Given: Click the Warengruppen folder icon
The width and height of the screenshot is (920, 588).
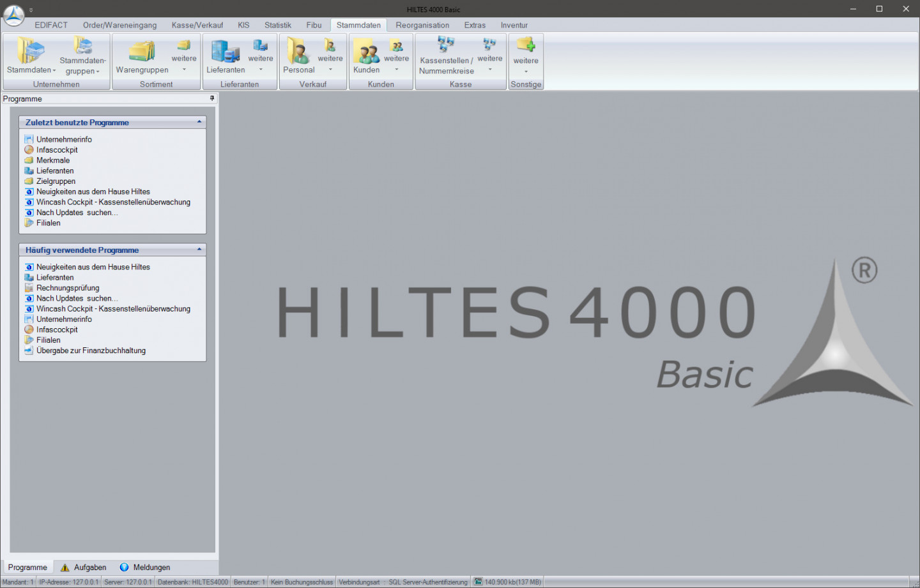Looking at the screenshot, I should coord(142,51).
